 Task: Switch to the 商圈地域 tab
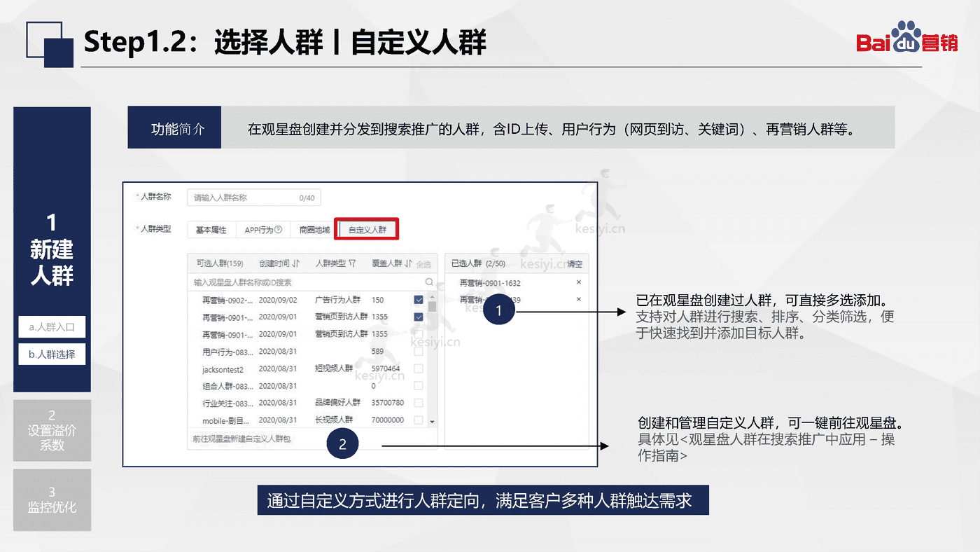point(314,230)
